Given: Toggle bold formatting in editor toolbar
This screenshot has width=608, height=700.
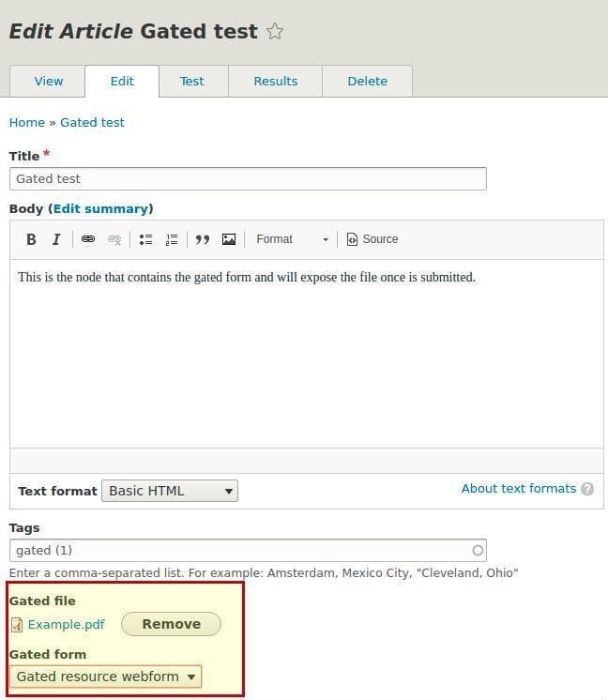Looking at the screenshot, I should [x=31, y=239].
